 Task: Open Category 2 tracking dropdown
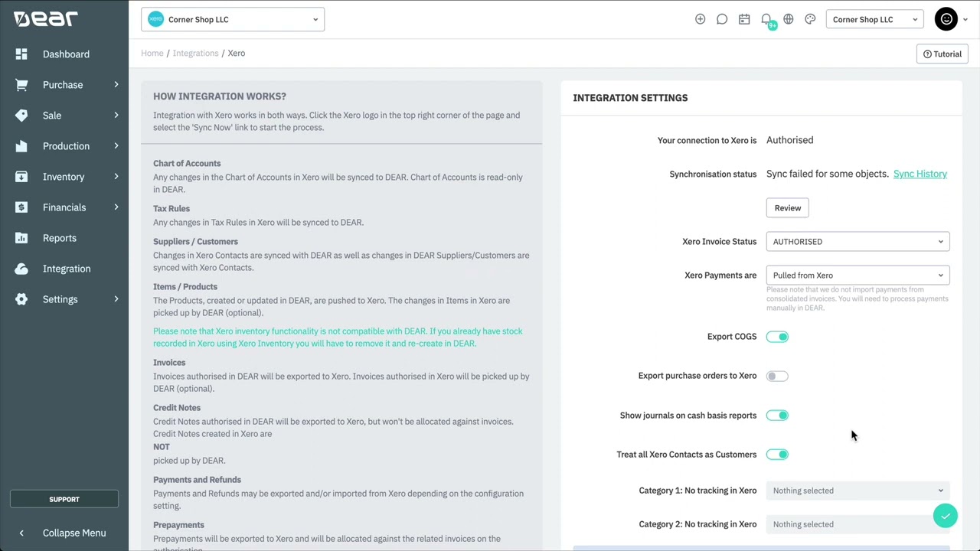pyautogui.click(x=857, y=524)
